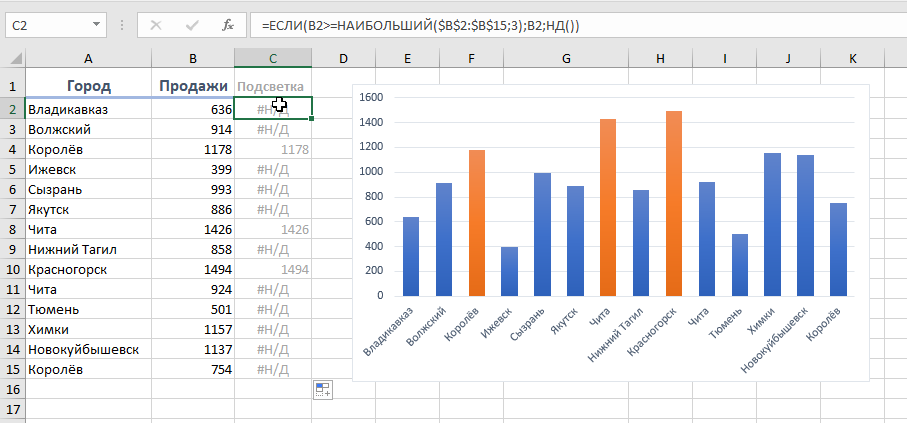The height and width of the screenshot is (423, 907).
Task: Click the Enter checkmark icon in formula bar
Action: click(192, 25)
